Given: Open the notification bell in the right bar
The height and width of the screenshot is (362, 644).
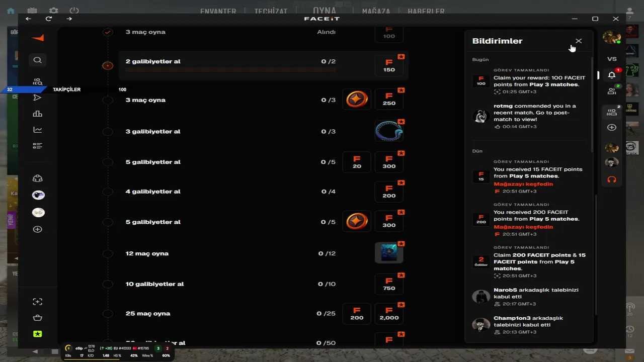Looking at the screenshot, I should 612,75.
